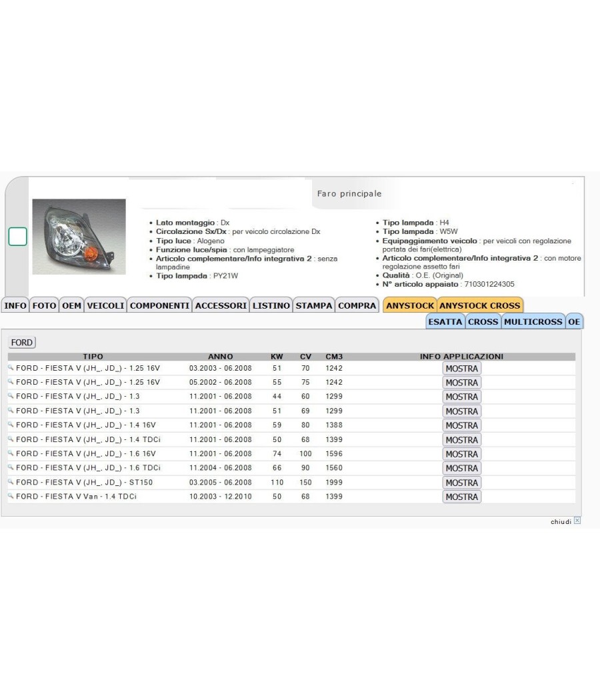
Task: Click MOSTRA for 1.3 69 CV row
Action: pyautogui.click(x=461, y=411)
